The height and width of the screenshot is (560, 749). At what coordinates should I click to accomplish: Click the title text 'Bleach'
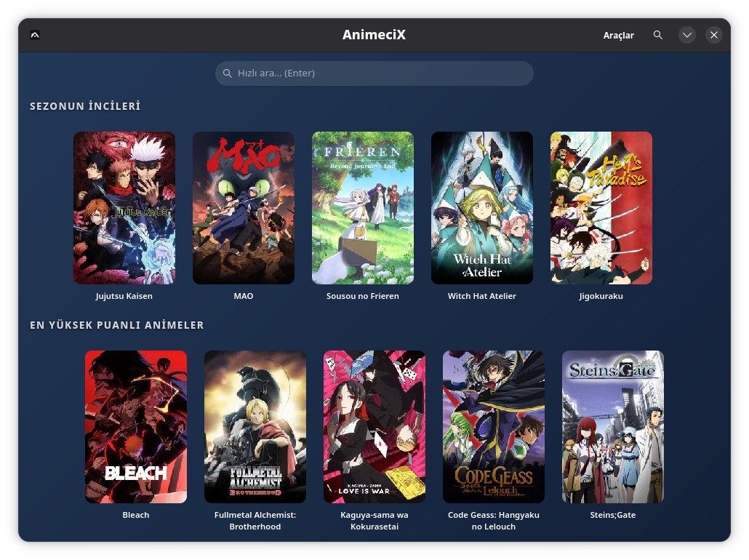coord(136,515)
